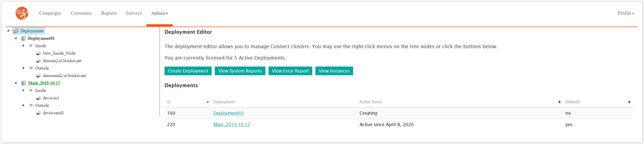Select the node icon beside New_Inside_Node
This screenshot has width=644, height=144.
pos(38,53)
